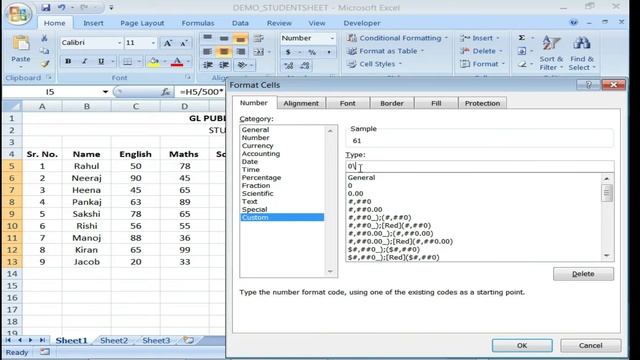
Task: Click the Select All corner of the worksheet
Action: point(12,107)
